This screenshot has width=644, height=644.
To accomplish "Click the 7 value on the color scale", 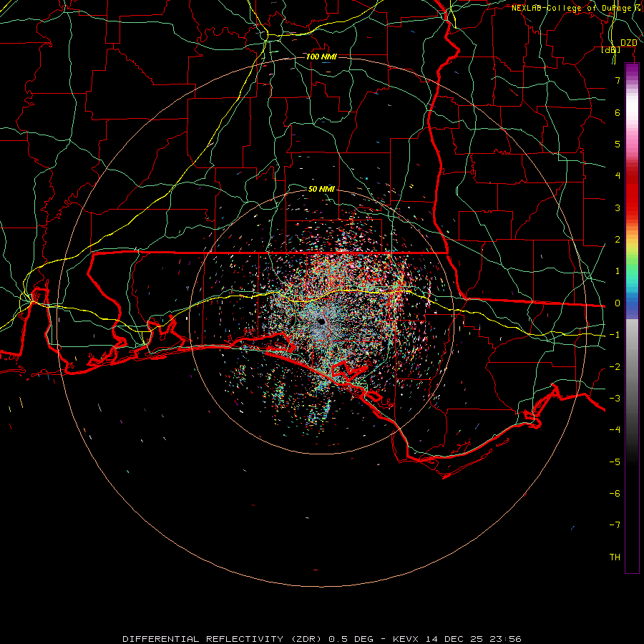I will point(618,81).
